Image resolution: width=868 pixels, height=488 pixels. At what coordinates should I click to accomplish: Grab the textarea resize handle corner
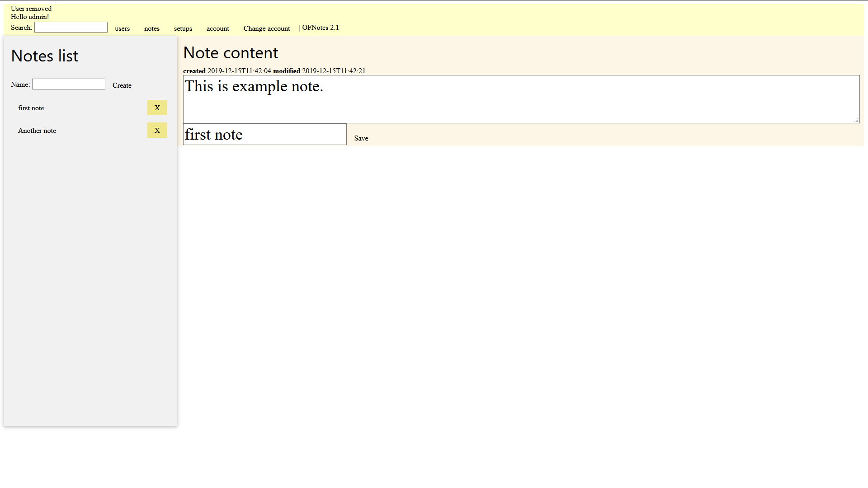(x=856, y=120)
